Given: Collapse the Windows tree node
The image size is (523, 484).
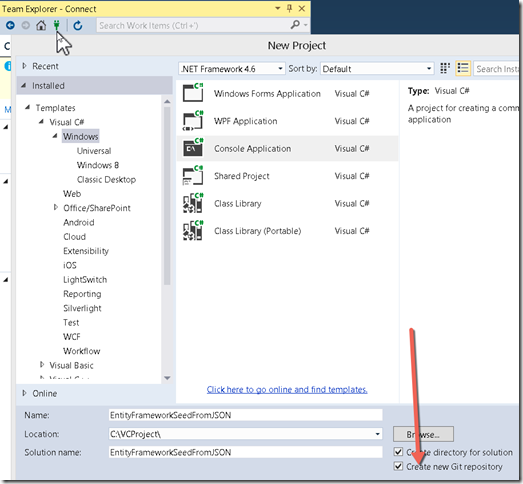Looking at the screenshot, I should [55, 136].
